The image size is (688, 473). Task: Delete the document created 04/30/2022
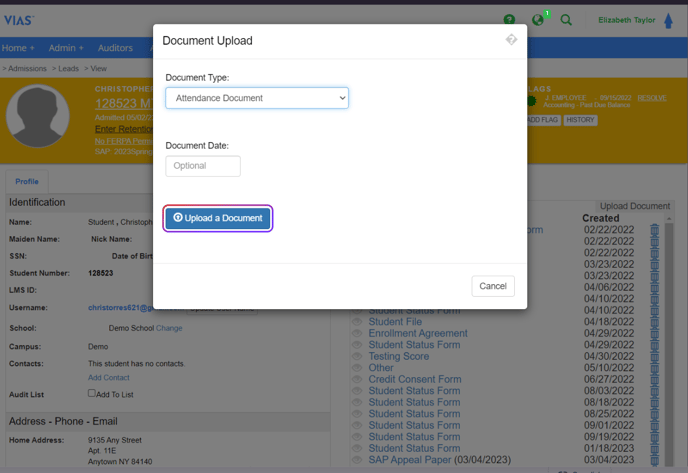click(654, 356)
